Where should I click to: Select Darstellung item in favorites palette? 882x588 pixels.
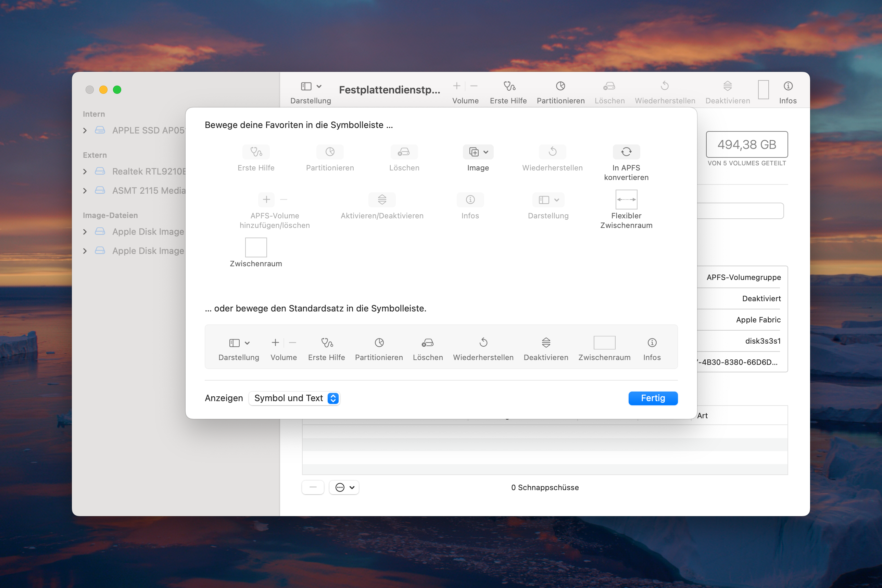point(548,206)
